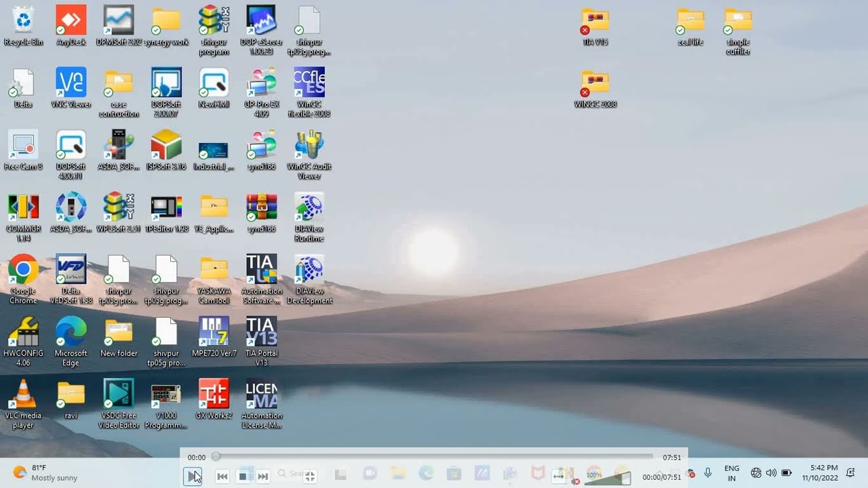This screenshot has height=488, width=868.
Task: Select the VSDC Free Video Editor icon
Action: (x=119, y=405)
